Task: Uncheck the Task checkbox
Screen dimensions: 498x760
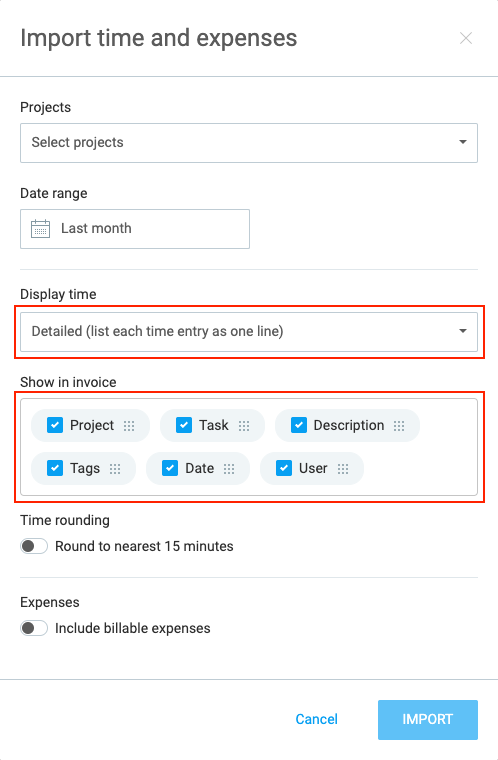Action: [x=184, y=425]
